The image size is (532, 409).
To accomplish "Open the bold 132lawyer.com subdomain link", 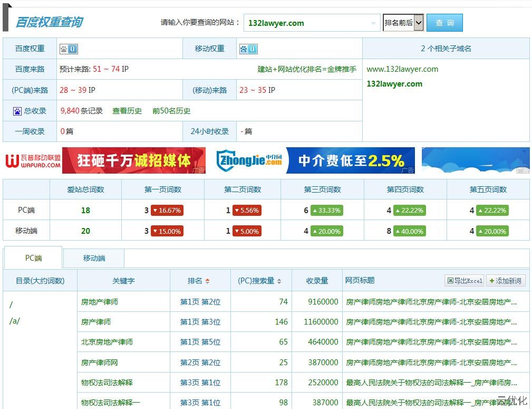I will pyautogui.click(x=394, y=84).
